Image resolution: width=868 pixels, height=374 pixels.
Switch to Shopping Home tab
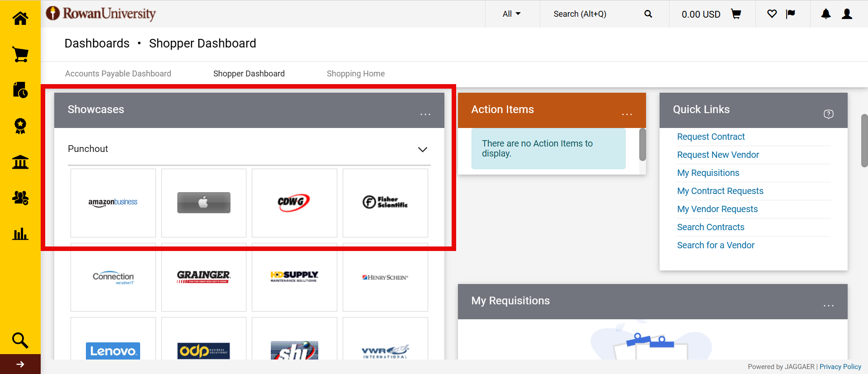[355, 74]
